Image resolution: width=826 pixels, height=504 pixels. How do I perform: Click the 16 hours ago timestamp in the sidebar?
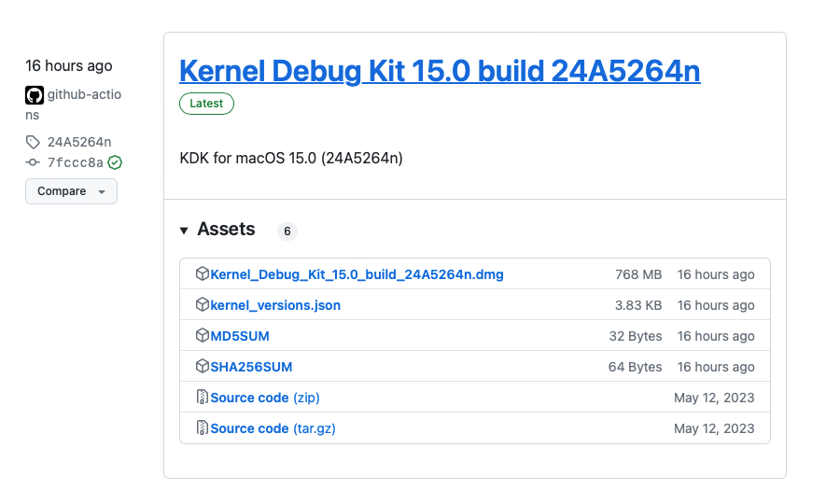pos(69,66)
